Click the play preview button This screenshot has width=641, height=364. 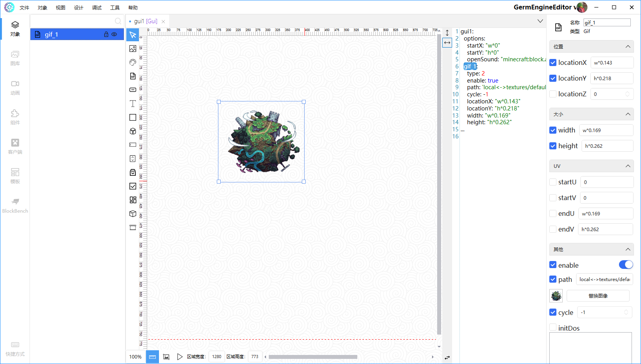coord(179,357)
